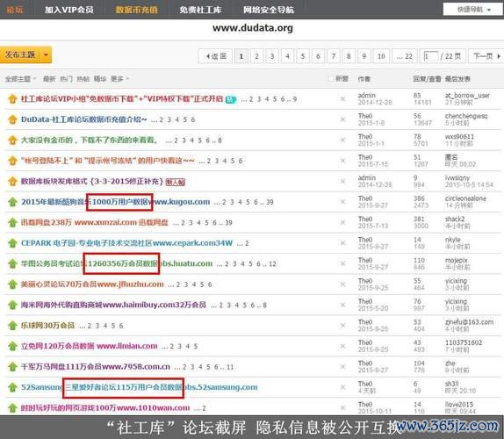
Task: Click the 返回 back button
Action: tap(216, 56)
